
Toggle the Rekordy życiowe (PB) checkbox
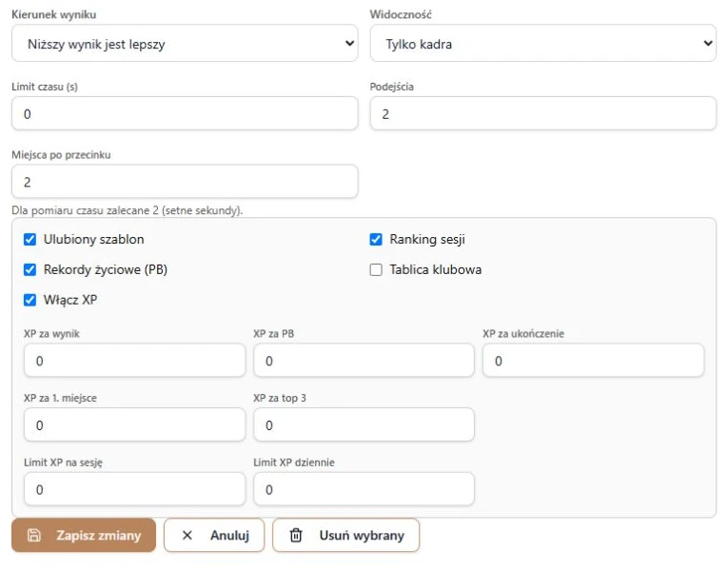pyautogui.click(x=30, y=269)
